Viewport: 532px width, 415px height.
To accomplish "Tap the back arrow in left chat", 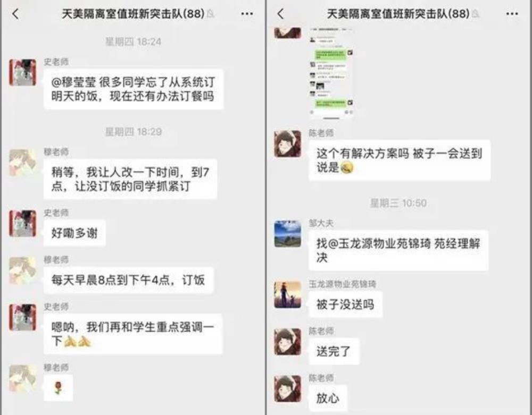I will pos(15,14).
